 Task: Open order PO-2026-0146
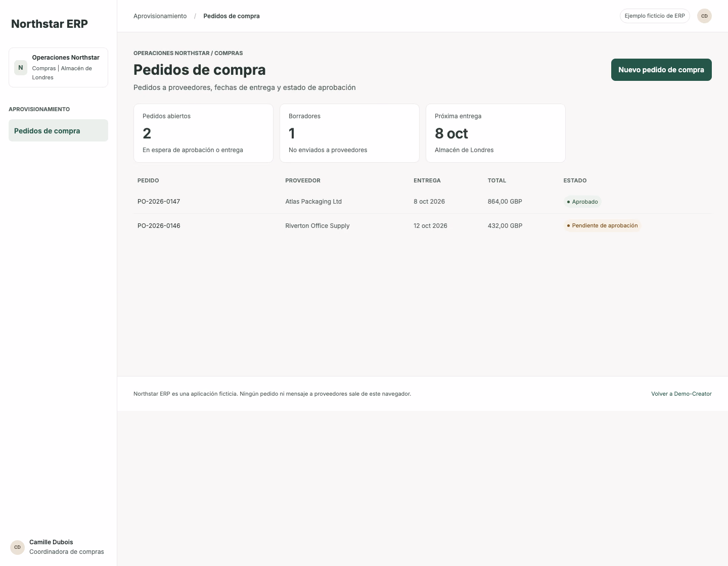(159, 226)
